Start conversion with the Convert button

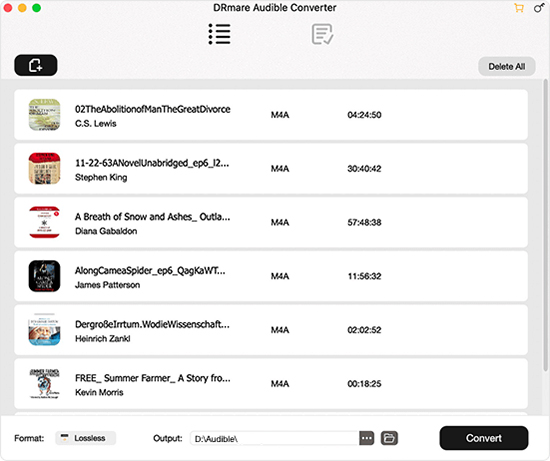(x=484, y=438)
